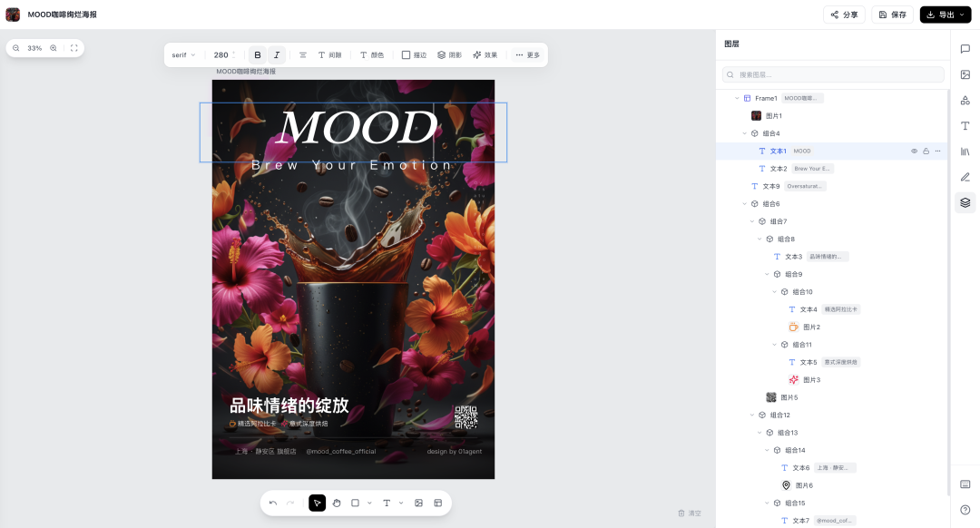Pick the text tool in bottom toolbar
Screen dimensions: 980x528
[387, 503]
